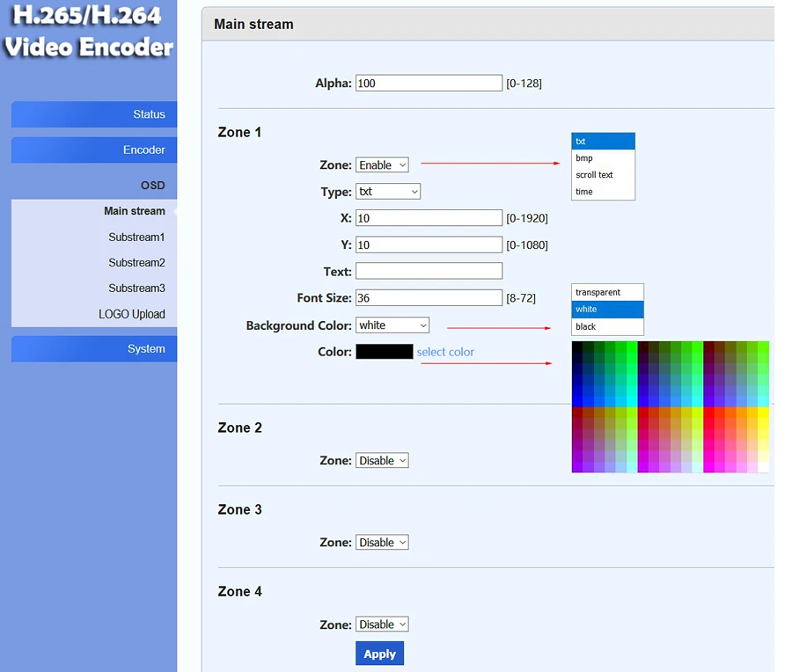This screenshot has height=672, width=792.
Task: Open the Background Color dropdown
Action: (392, 325)
